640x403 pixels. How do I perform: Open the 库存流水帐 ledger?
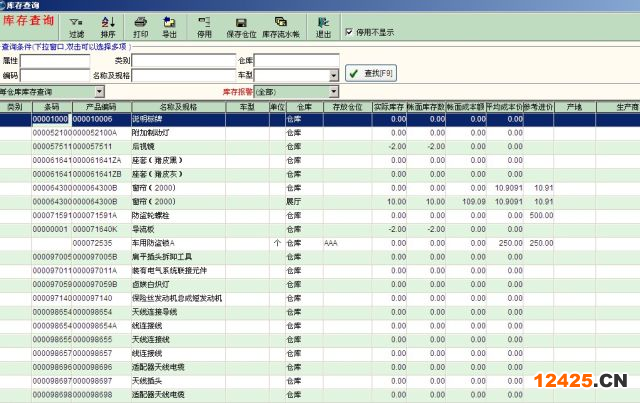pos(281,26)
